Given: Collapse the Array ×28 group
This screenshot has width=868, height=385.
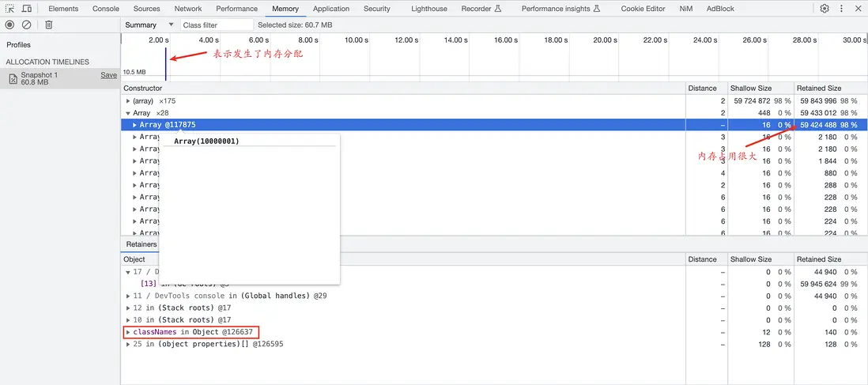Looking at the screenshot, I should (x=128, y=113).
